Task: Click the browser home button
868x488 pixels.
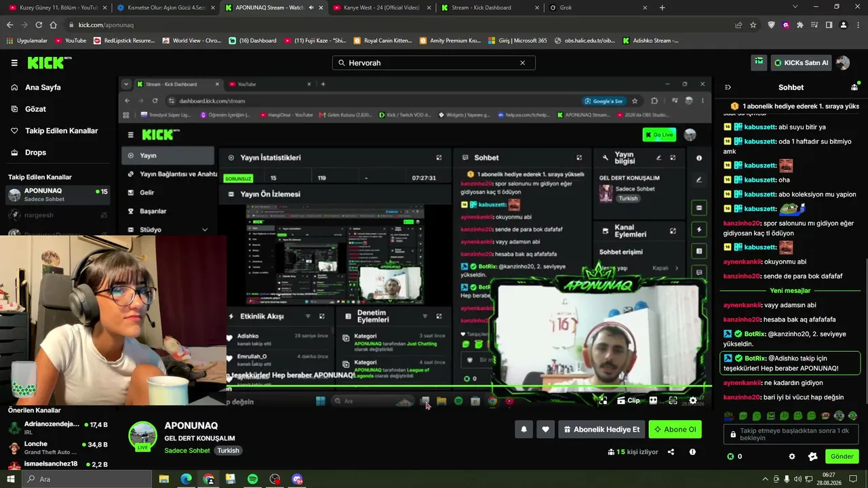Action: [53, 25]
